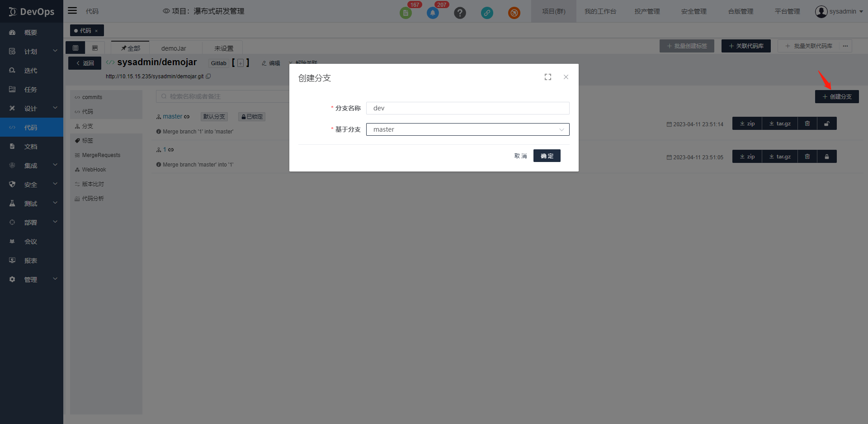The width and height of the screenshot is (868, 424).
Task: Toggle the lock on branch 1
Action: pos(827,157)
